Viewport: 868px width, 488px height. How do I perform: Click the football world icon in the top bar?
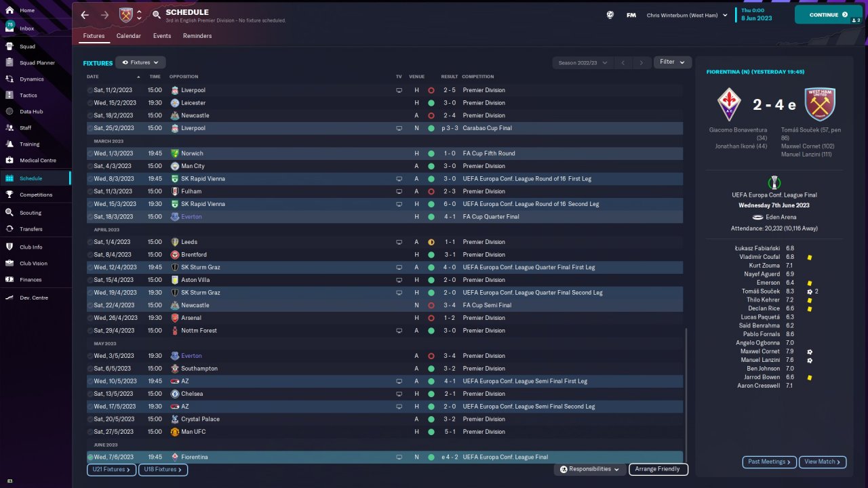pos(610,15)
